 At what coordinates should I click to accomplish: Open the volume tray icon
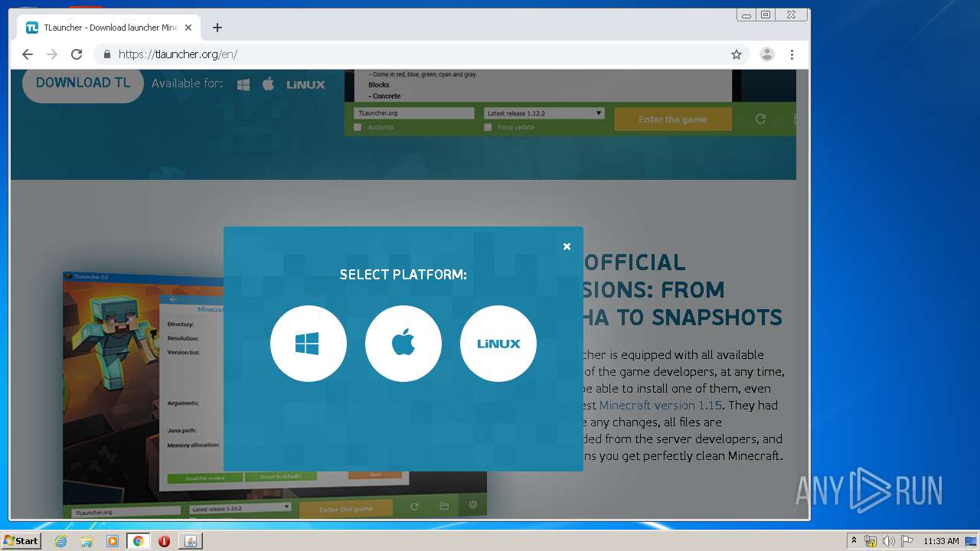[888, 541]
